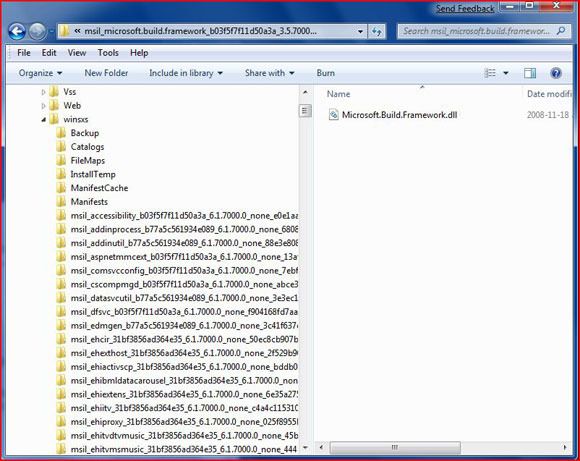This screenshot has width=580, height=461.
Task: Click the Microsoft.Build.Framework.dll file icon
Action: 333,115
